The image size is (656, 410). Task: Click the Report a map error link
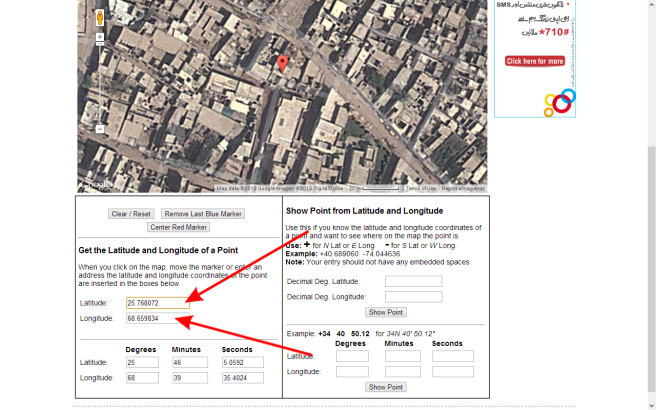(x=463, y=188)
